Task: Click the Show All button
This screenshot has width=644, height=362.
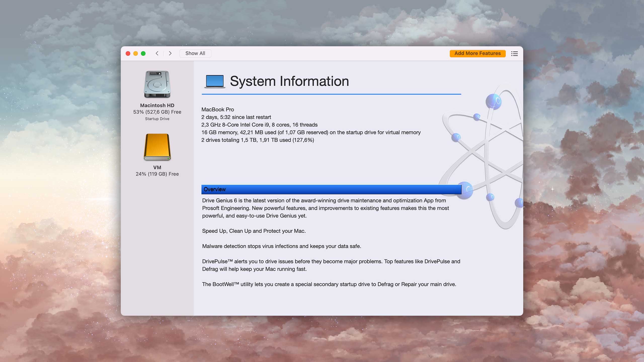Action: click(x=195, y=53)
